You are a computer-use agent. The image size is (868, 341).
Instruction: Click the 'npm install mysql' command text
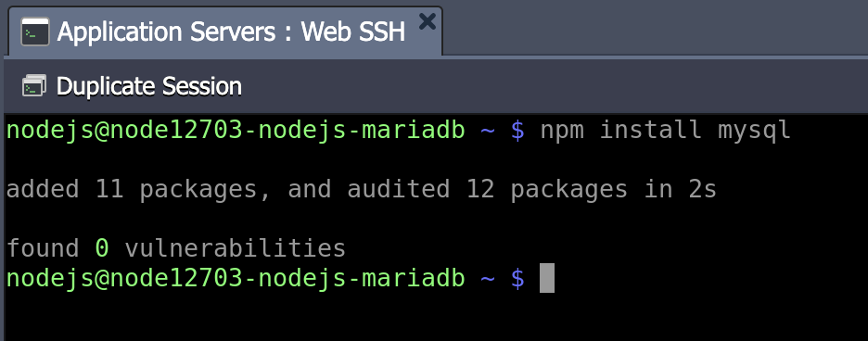(665, 131)
